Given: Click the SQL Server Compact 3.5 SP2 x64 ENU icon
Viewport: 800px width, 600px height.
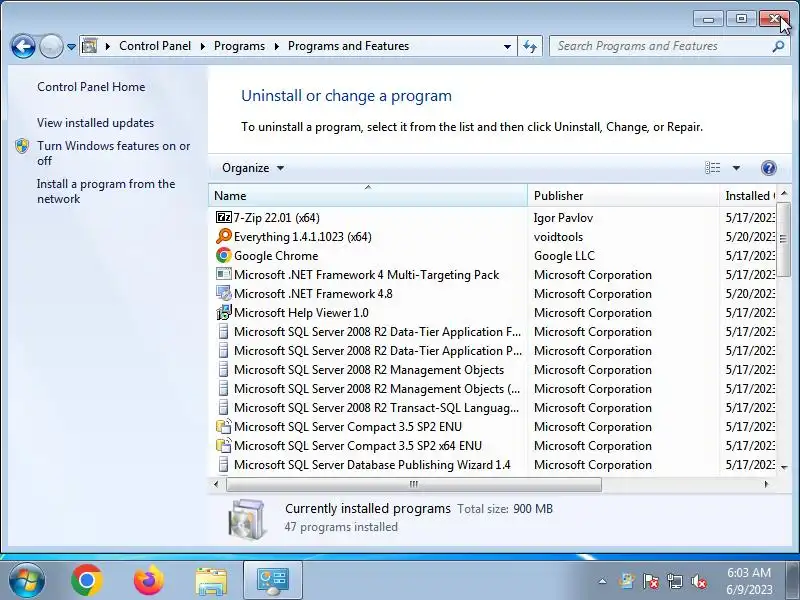Looking at the screenshot, I should [223, 445].
